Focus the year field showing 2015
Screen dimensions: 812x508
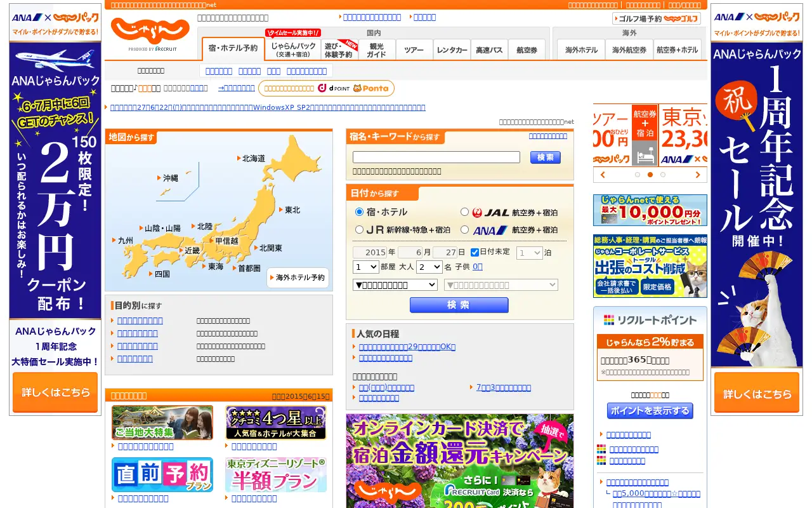pyautogui.click(x=370, y=252)
